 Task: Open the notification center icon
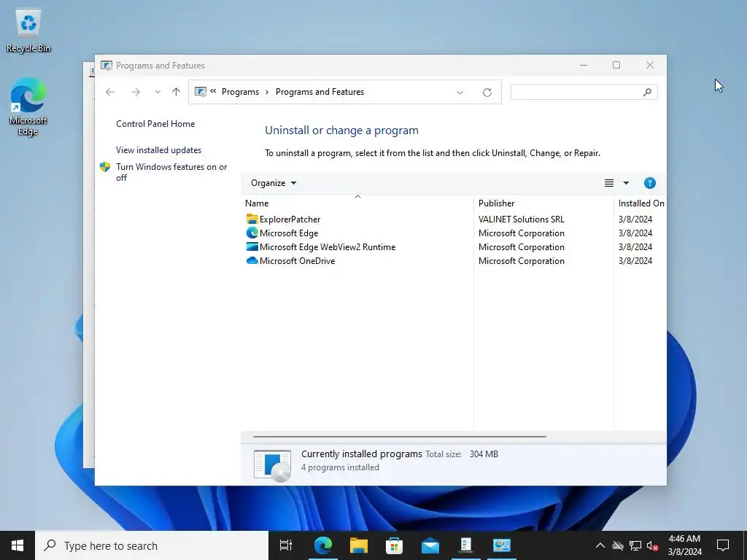click(723, 545)
